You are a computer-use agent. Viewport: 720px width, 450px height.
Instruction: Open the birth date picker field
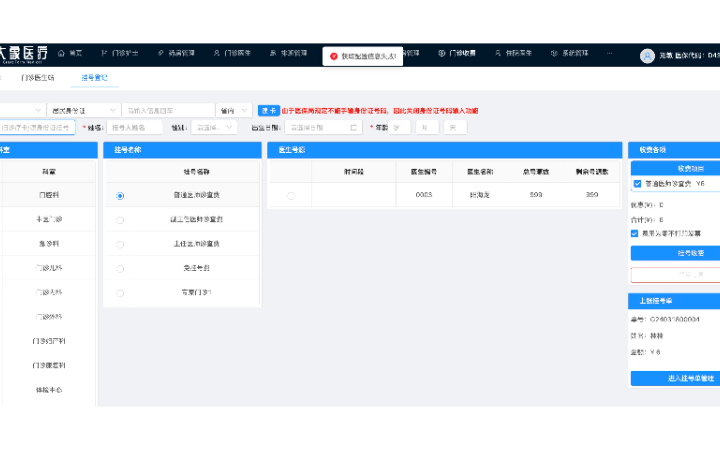[x=323, y=127]
